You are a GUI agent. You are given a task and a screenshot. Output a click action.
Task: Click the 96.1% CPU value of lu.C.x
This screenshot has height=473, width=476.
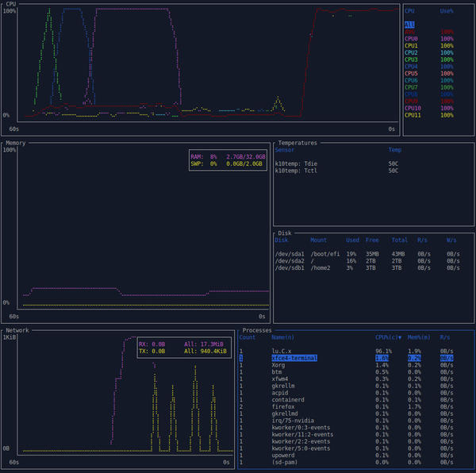[x=383, y=352]
